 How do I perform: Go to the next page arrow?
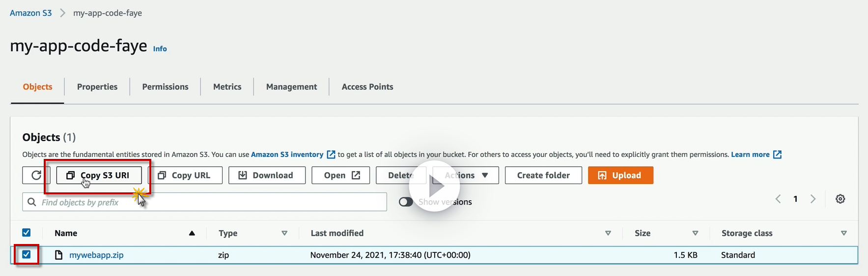813,199
